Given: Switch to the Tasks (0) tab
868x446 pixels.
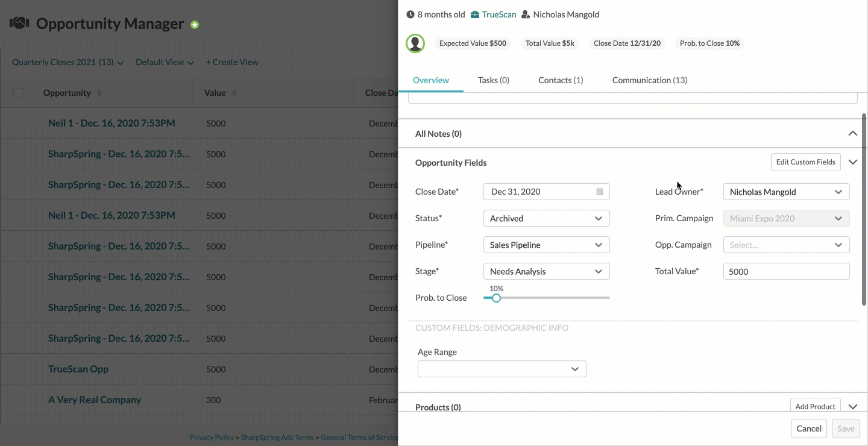Looking at the screenshot, I should (x=494, y=80).
